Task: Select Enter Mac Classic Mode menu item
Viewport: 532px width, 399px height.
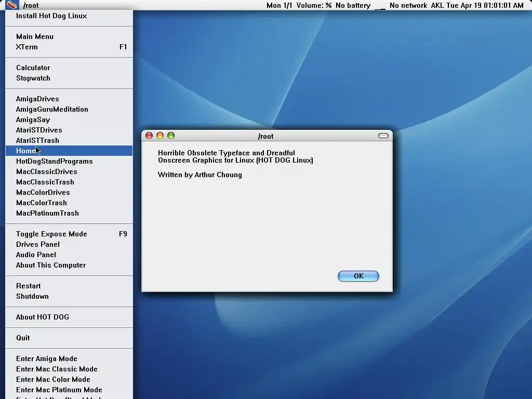Action: (69, 369)
